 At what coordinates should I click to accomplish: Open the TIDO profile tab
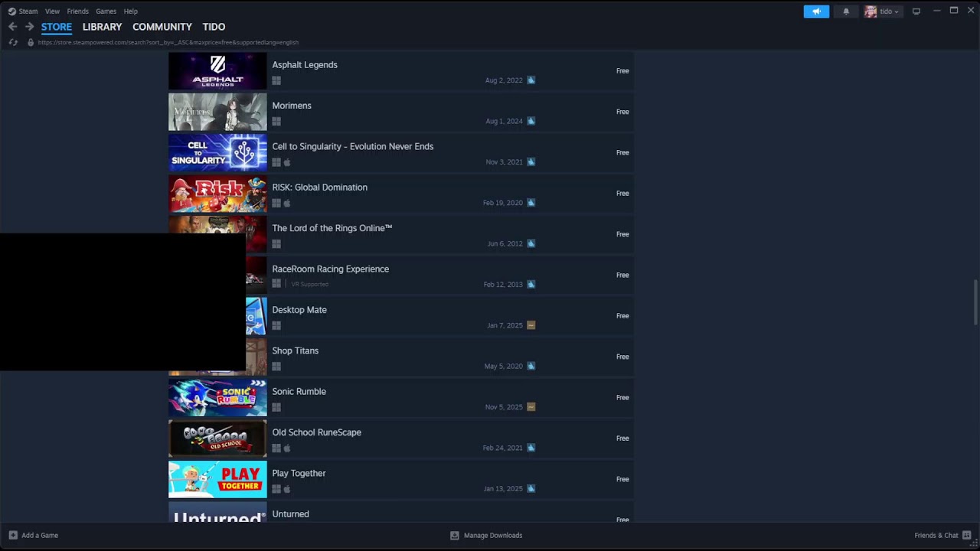click(x=214, y=27)
